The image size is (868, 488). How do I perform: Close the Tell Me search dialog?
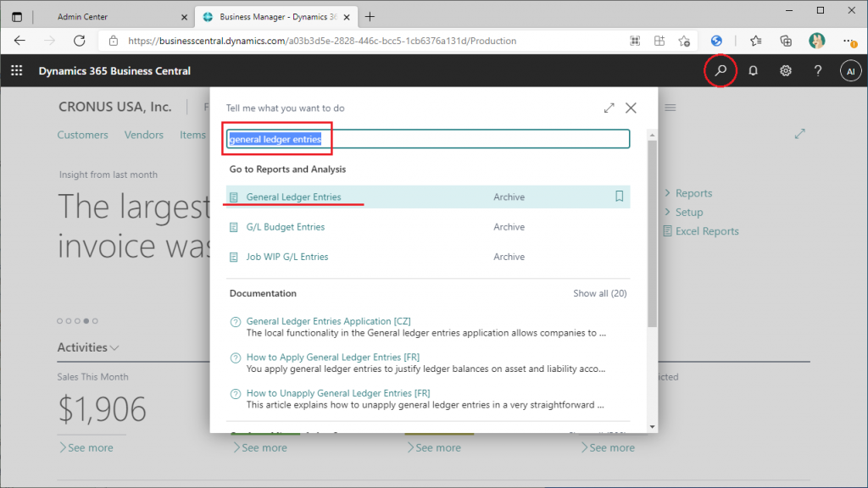[x=631, y=108]
